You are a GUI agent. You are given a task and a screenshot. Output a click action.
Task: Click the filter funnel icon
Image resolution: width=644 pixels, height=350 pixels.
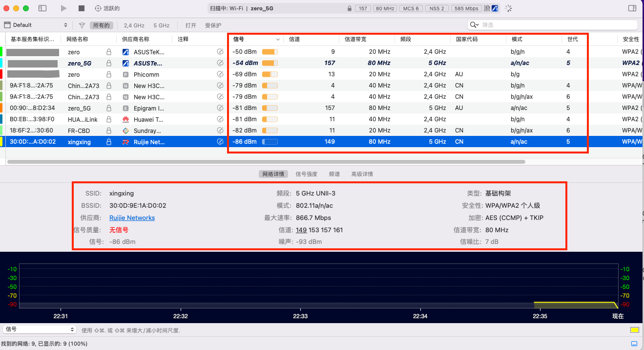82,24
